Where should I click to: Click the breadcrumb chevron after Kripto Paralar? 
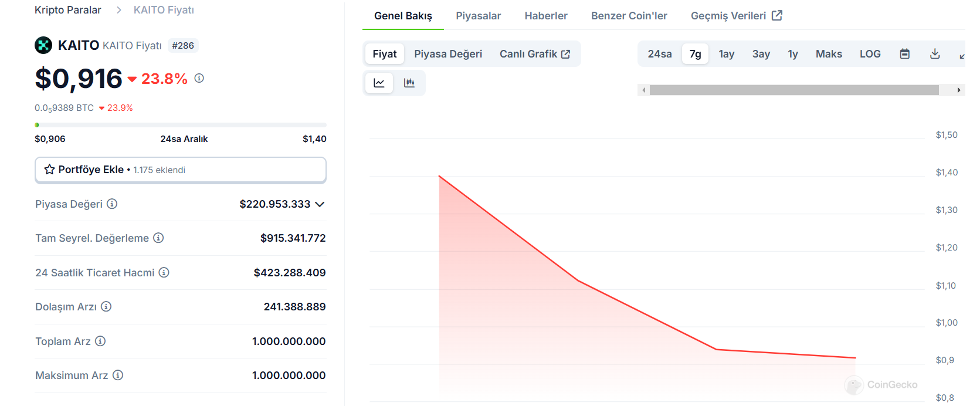point(119,10)
